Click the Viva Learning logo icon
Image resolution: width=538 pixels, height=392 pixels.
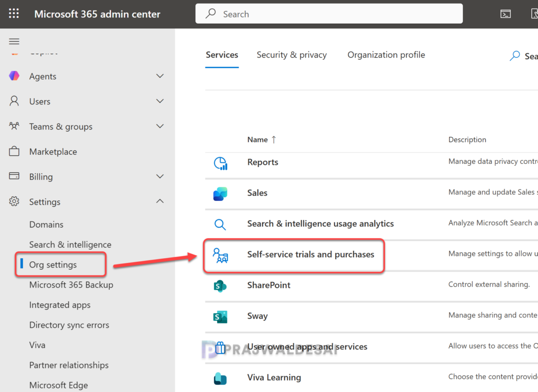pyautogui.click(x=220, y=378)
